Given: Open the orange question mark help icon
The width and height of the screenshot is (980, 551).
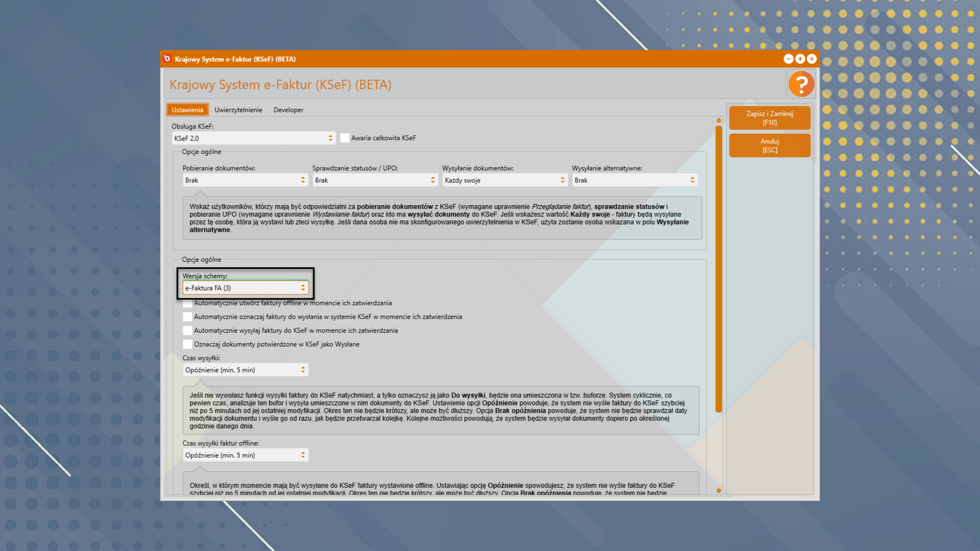Looking at the screenshot, I should [x=801, y=84].
